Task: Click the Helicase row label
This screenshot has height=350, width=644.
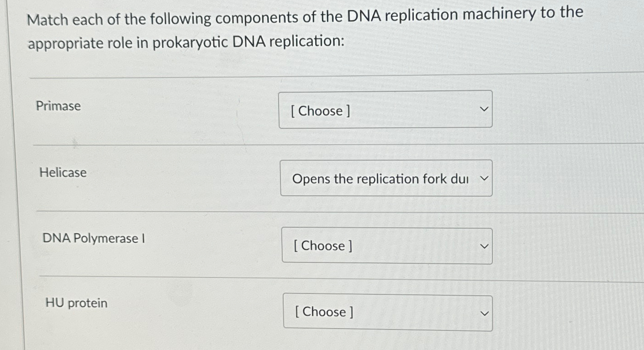Action: click(62, 173)
